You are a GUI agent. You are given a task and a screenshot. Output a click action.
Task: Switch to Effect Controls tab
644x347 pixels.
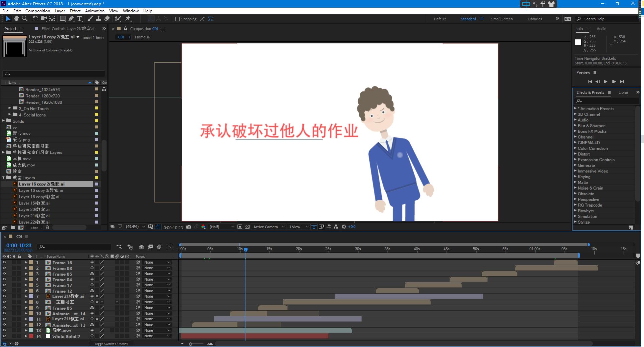point(67,29)
